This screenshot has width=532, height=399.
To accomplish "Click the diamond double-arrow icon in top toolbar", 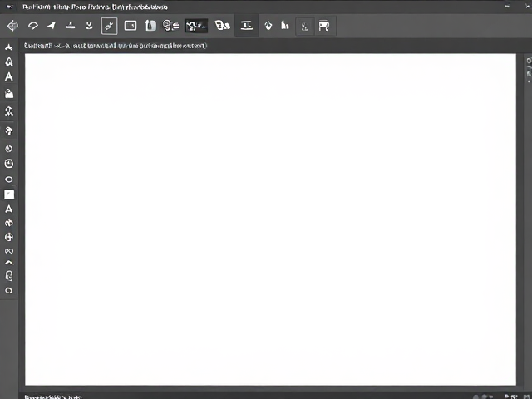I will 12,26.
